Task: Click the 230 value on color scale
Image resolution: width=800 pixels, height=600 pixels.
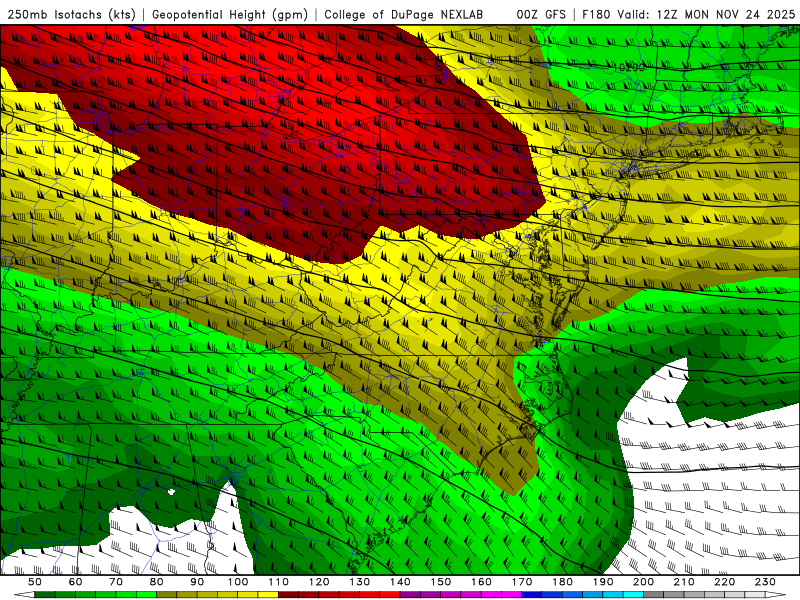Action: tap(765, 582)
